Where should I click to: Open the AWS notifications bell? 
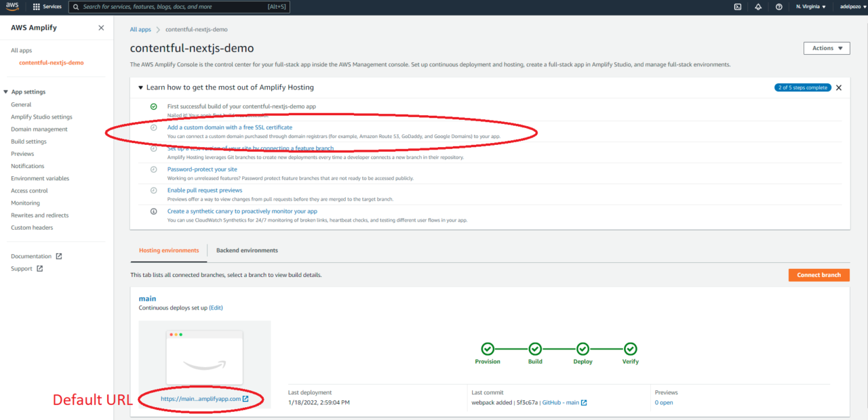coord(757,7)
